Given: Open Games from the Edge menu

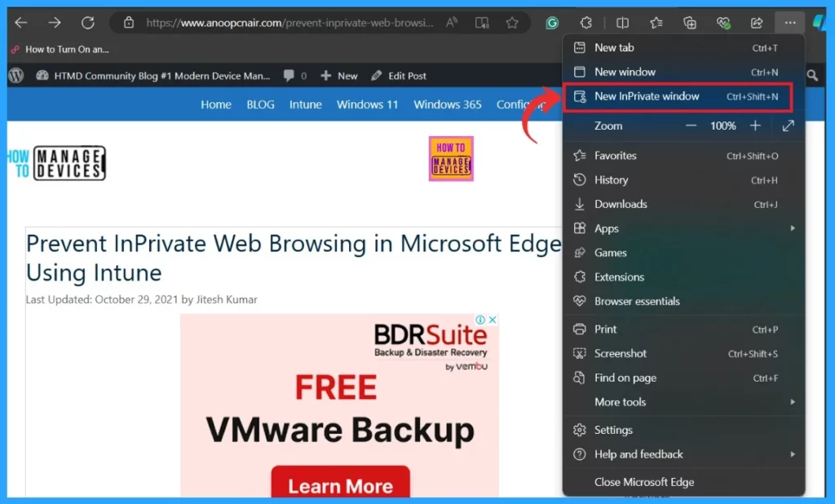Looking at the screenshot, I should point(684,253).
